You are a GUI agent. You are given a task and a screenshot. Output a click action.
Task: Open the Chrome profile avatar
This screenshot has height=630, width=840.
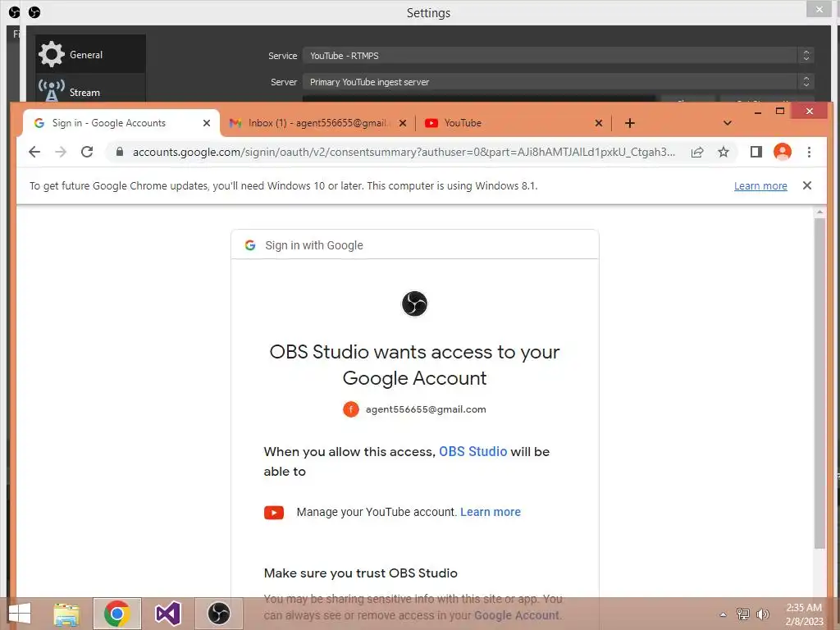[x=782, y=152]
